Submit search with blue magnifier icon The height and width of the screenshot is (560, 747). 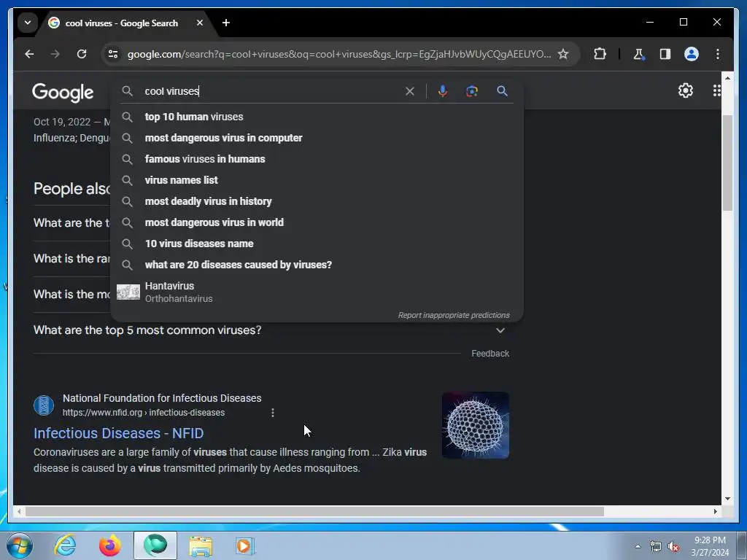pos(502,91)
